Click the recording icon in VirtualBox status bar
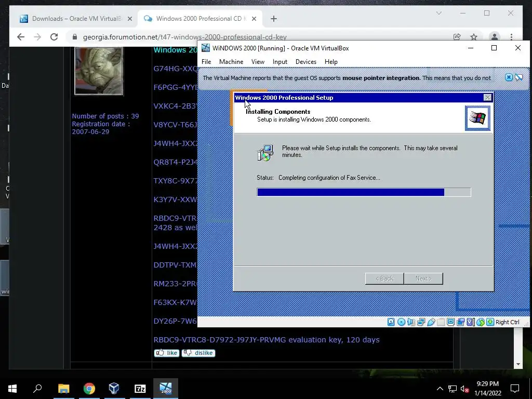The image size is (532, 399). (460, 322)
